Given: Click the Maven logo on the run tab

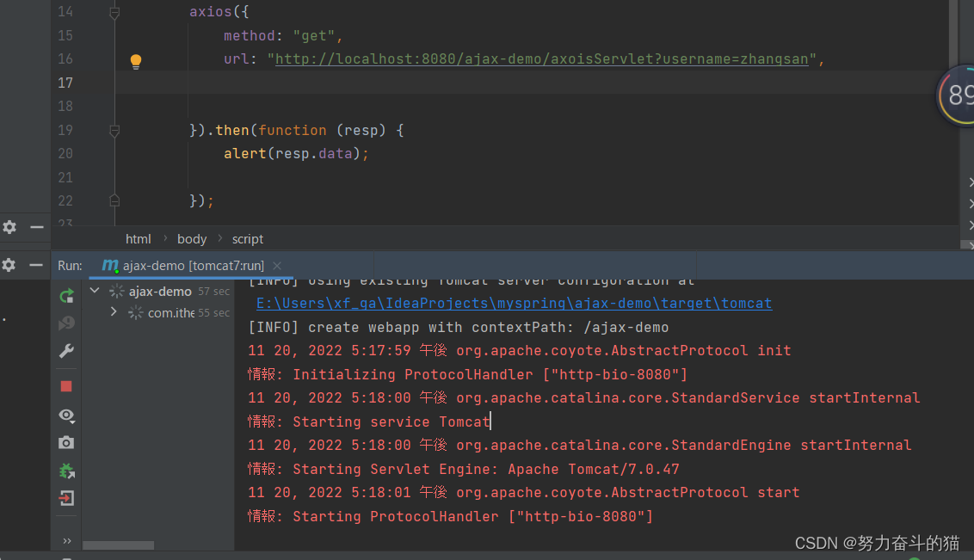Looking at the screenshot, I should 109,266.
